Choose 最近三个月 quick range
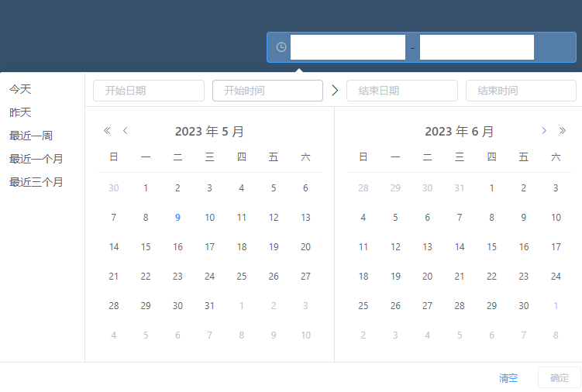Viewport: 582px width, 392px height. 36,183
